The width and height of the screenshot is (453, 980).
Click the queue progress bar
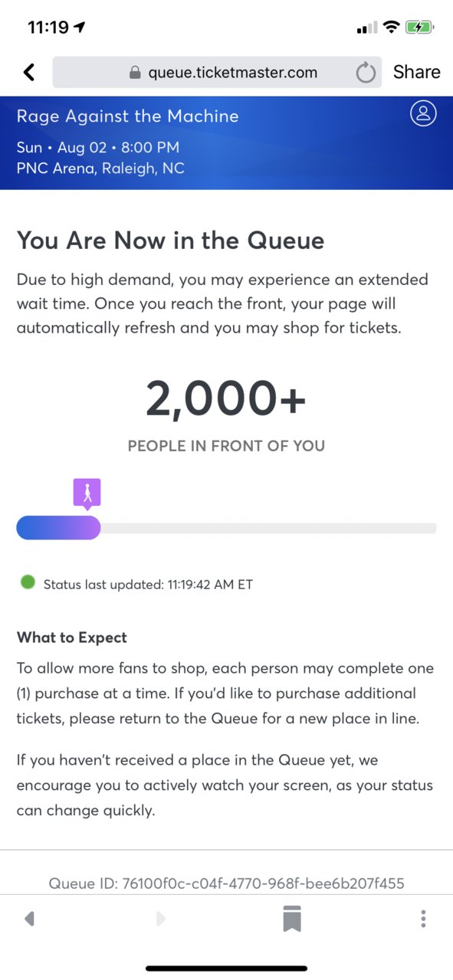point(226,528)
